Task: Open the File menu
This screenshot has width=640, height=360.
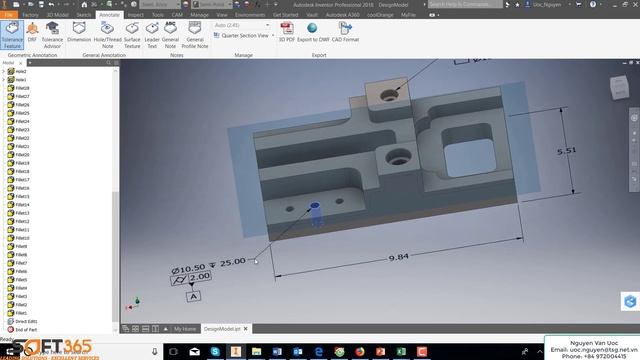Action: point(9,15)
